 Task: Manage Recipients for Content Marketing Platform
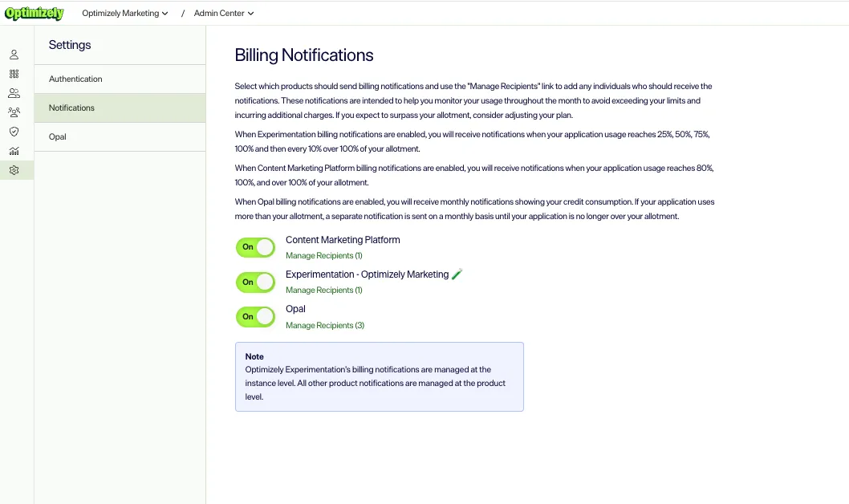pos(323,255)
